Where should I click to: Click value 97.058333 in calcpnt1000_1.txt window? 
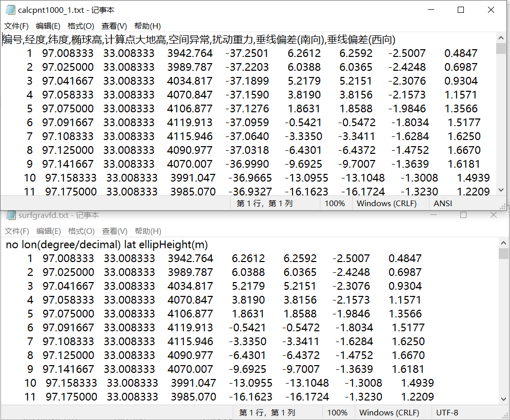coord(68,95)
